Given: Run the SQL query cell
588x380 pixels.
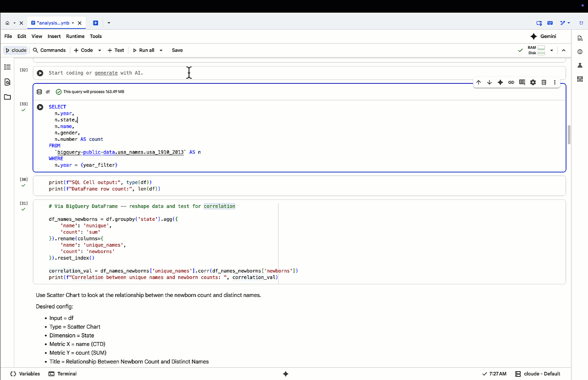Looking at the screenshot, I should click(40, 107).
